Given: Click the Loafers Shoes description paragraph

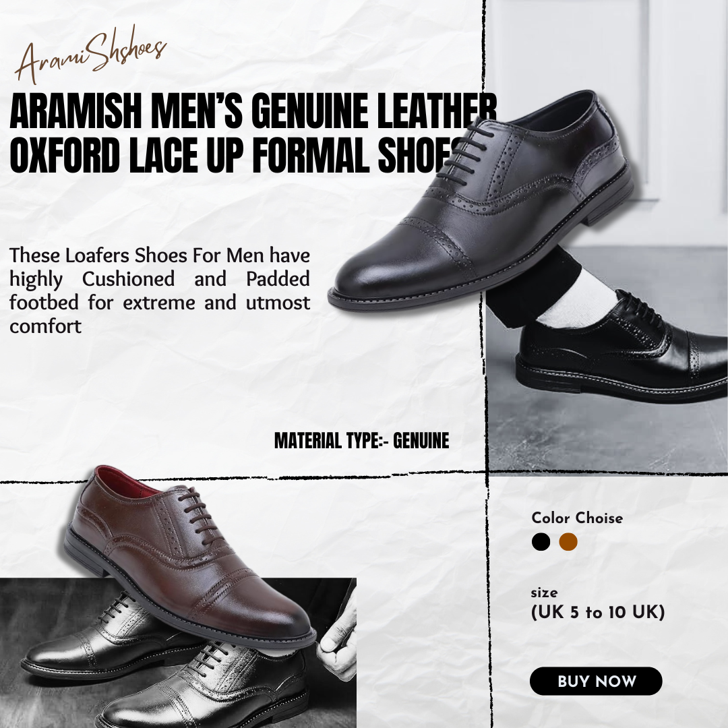Looking at the screenshot, I should [x=160, y=291].
